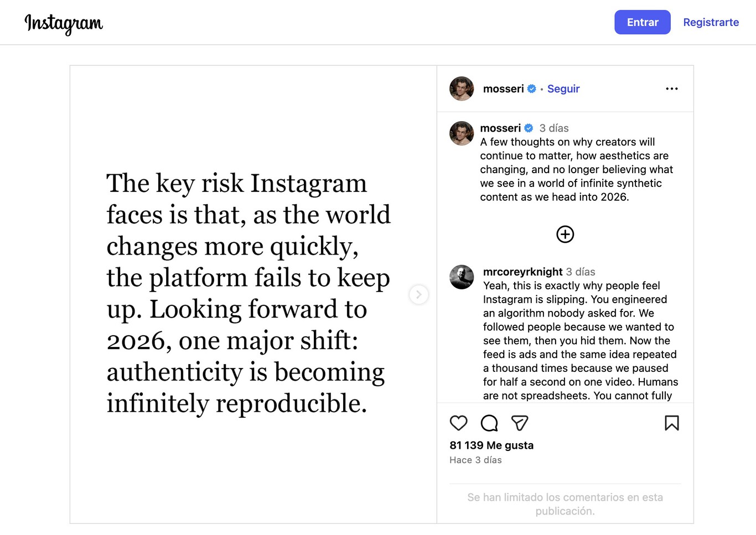Save post with bookmark icon
The image size is (756, 535).
(x=671, y=423)
